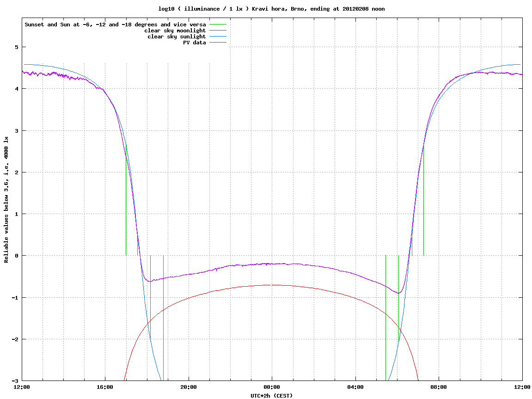Screen dimensions: 532x399
Task: Click the blue sunlight legend line sample
Action: click(x=218, y=37)
